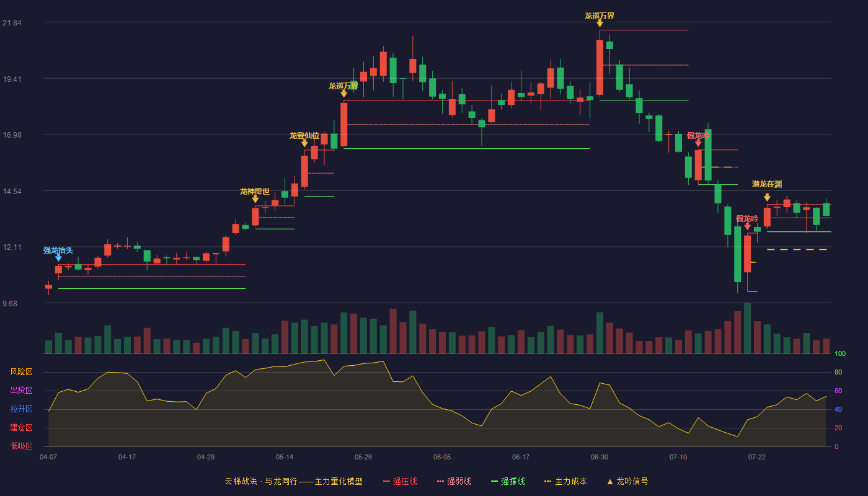Click the 80 indicator axis value
The width and height of the screenshot is (868, 496).
point(838,372)
